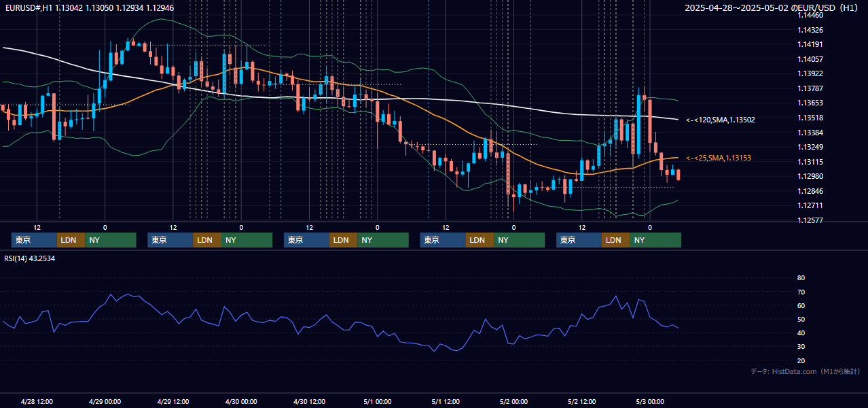The width and height of the screenshot is (868, 408).
Task: Click the RSI scale level 40
Action: pyautogui.click(x=801, y=333)
